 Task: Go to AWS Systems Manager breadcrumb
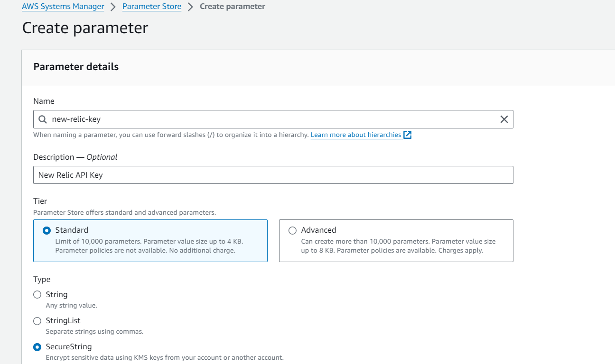point(63,7)
